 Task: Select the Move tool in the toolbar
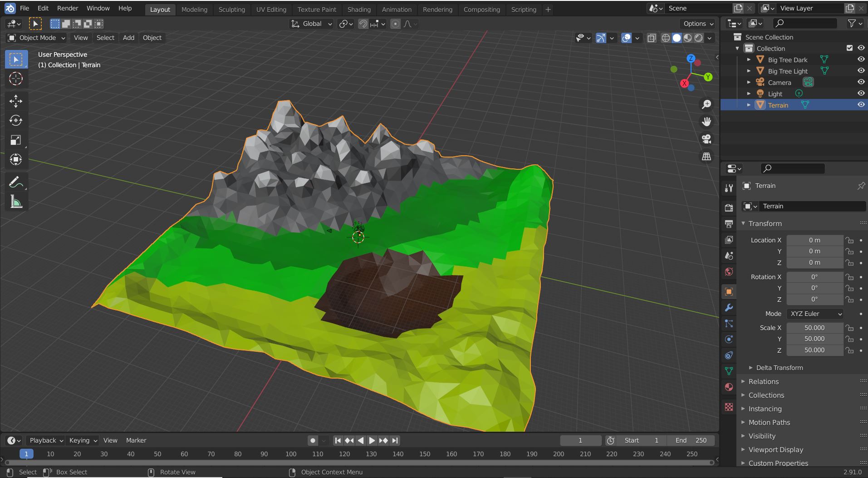click(16, 101)
